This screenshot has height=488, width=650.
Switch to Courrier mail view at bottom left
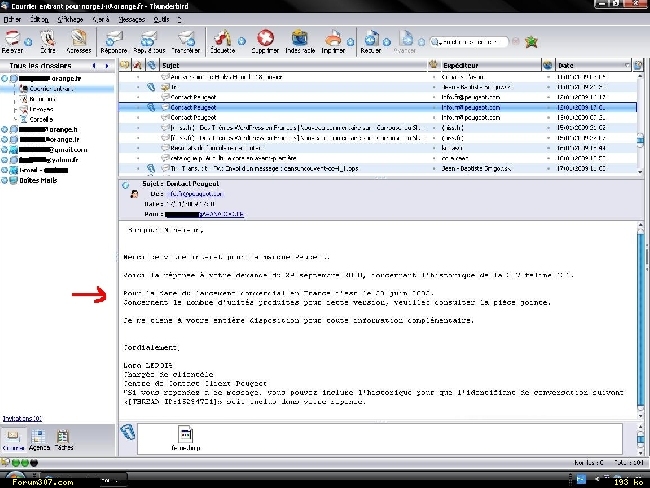tap(13, 439)
